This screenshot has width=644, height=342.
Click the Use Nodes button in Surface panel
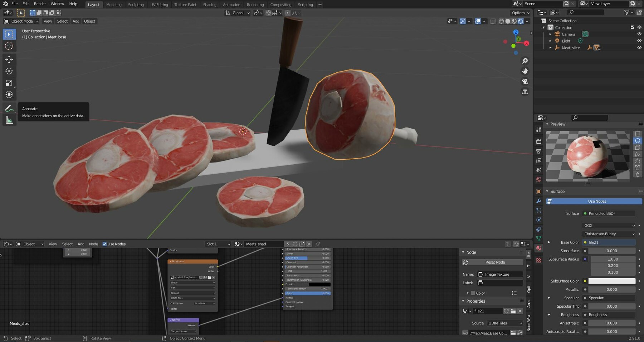tap(593, 201)
